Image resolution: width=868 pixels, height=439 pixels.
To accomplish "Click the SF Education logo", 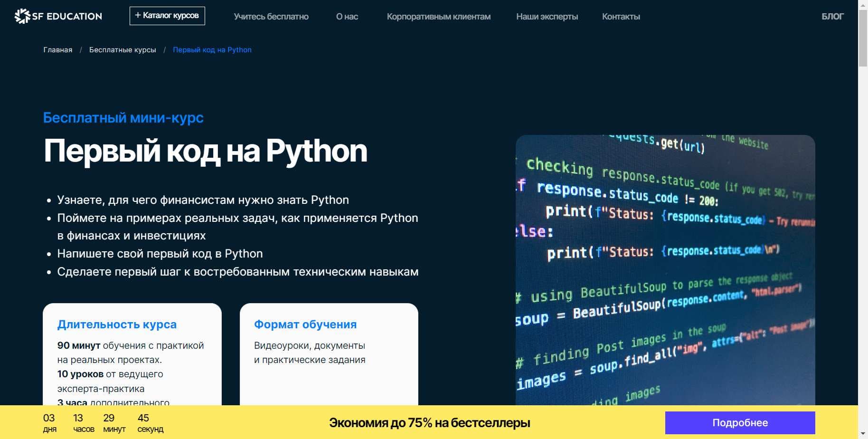I will (x=58, y=16).
